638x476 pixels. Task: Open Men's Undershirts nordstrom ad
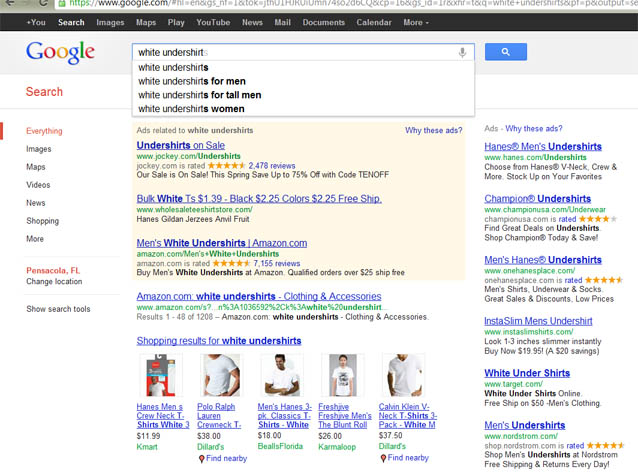pos(524,425)
